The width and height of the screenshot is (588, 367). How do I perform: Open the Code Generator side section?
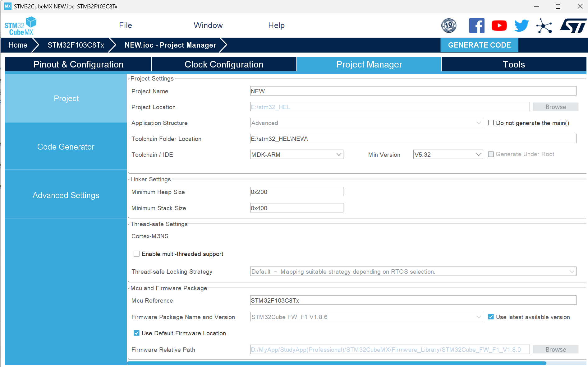[x=66, y=147]
